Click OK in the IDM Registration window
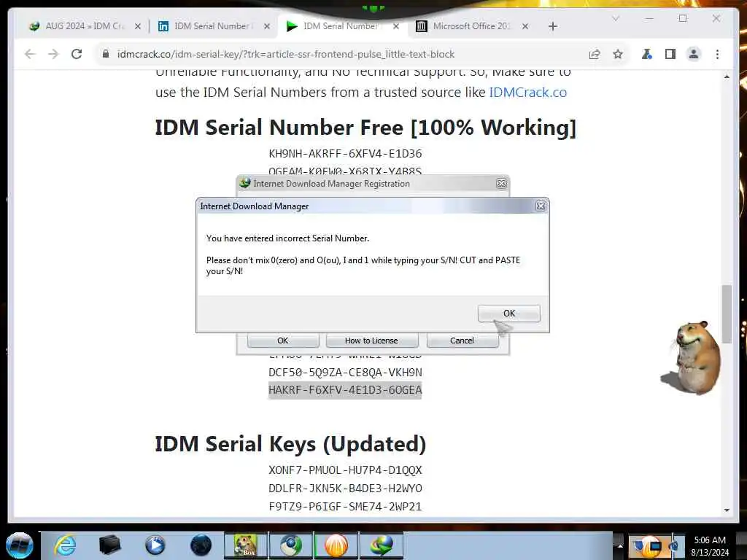 [x=283, y=341]
